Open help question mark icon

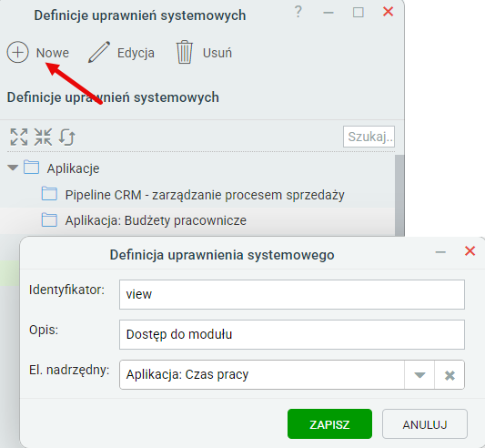click(298, 12)
